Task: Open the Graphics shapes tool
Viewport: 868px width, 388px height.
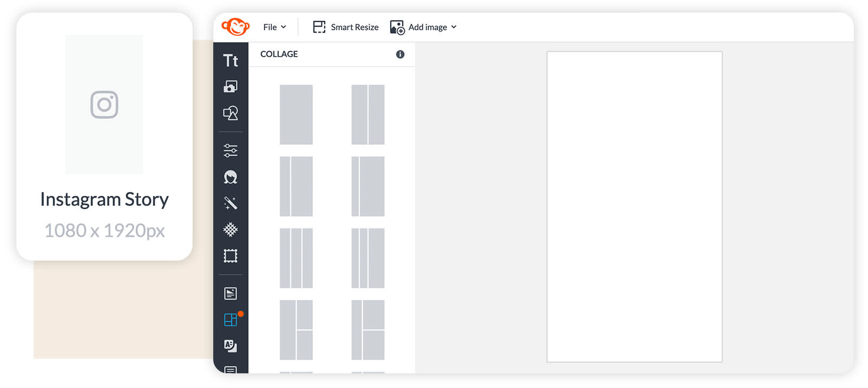Action: point(231,113)
